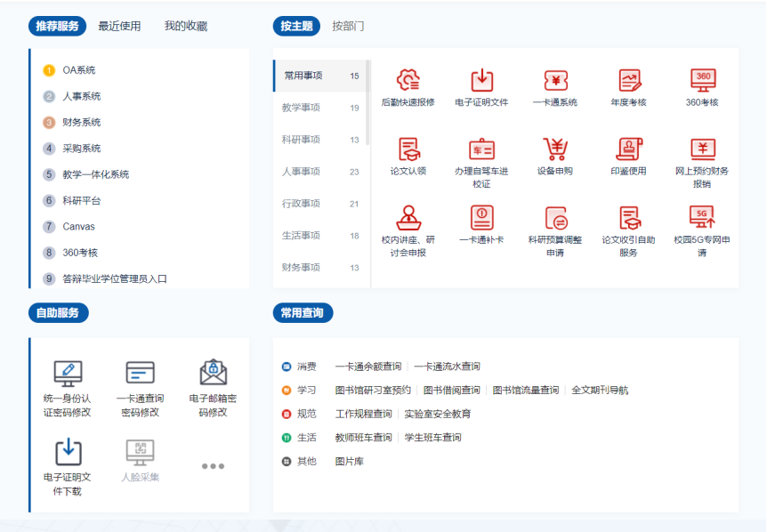Image resolution: width=767 pixels, height=532 pixels.
Task: Open the 学生班车查询 link
Action: pyautogui.click(x=433, y=437)
